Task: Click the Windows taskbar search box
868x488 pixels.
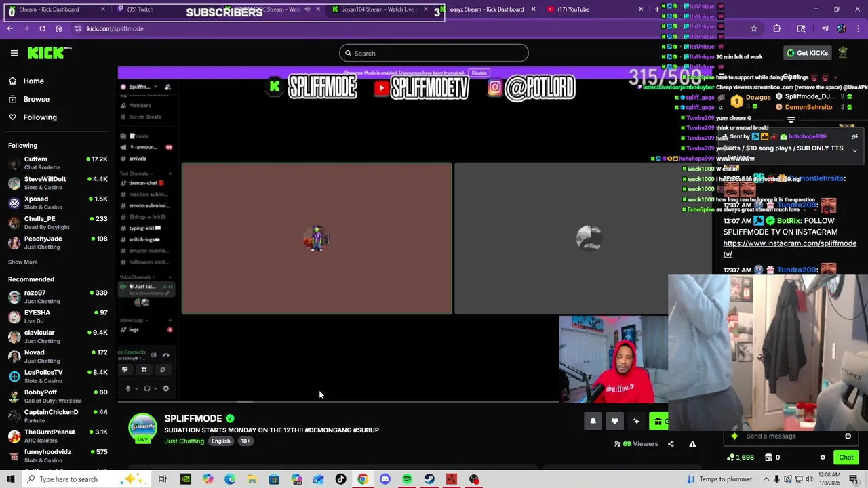Action: 88,479
